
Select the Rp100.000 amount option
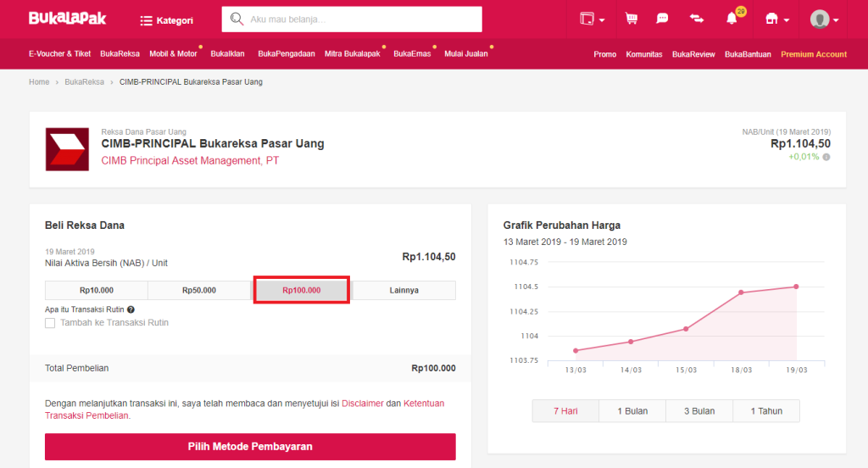(x=302, y=290)
